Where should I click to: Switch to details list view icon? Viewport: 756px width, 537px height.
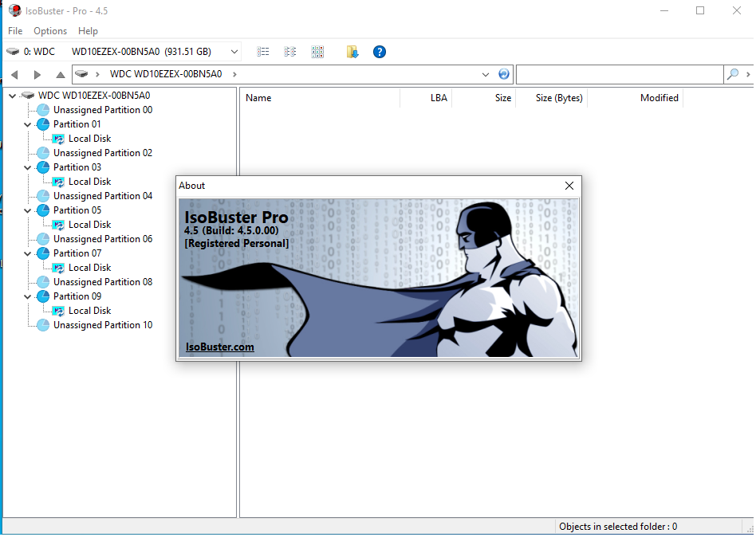[263, 52]
